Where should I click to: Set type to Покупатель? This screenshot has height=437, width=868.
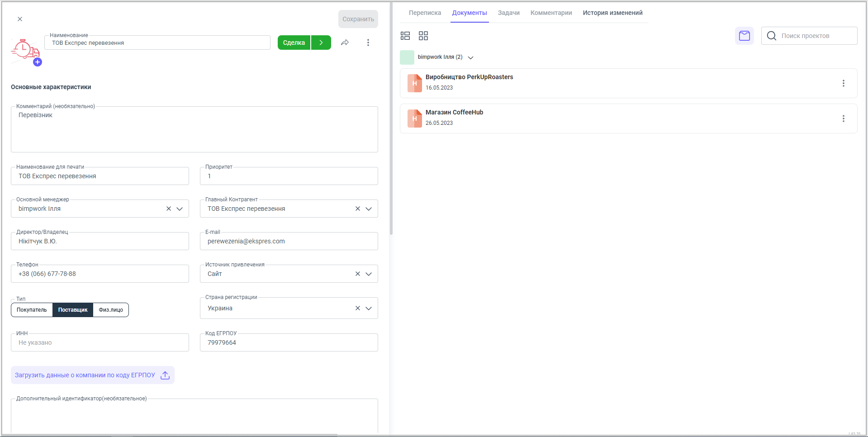tap(32, 310)
